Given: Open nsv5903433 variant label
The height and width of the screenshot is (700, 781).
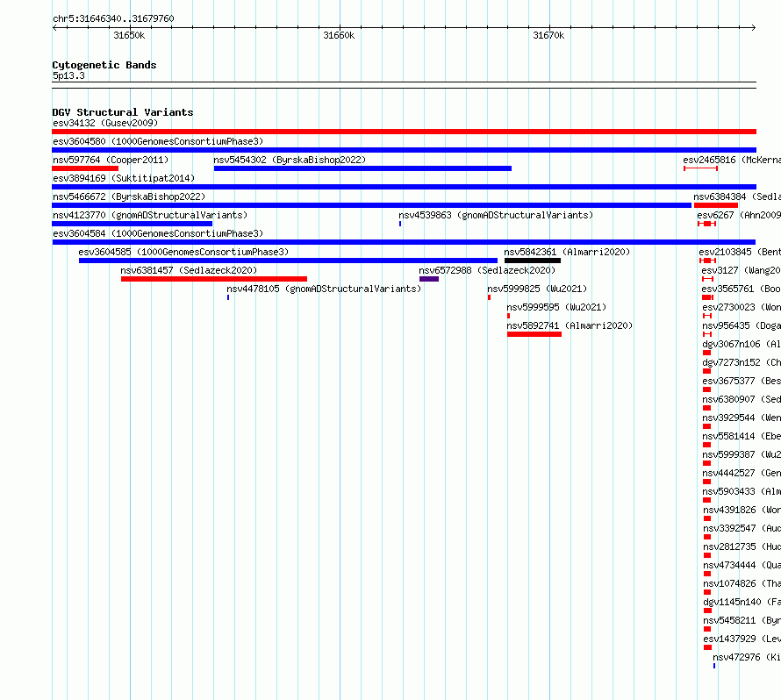Looking at the screenshot, I should click(x=742, y=491).
